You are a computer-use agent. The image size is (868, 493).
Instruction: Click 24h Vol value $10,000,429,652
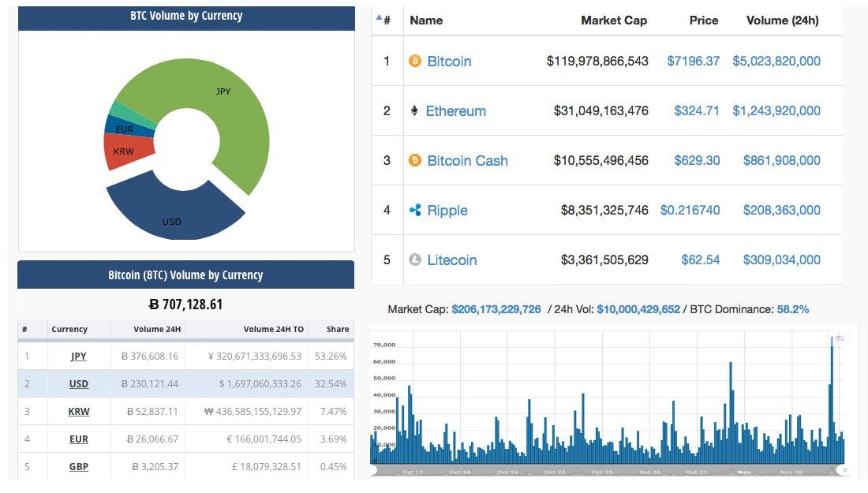[x=638, y=309]
